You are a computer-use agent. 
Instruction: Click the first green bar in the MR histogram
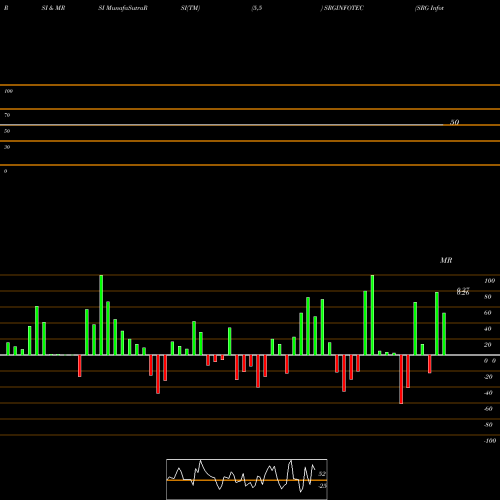click(x=8, y=349)
